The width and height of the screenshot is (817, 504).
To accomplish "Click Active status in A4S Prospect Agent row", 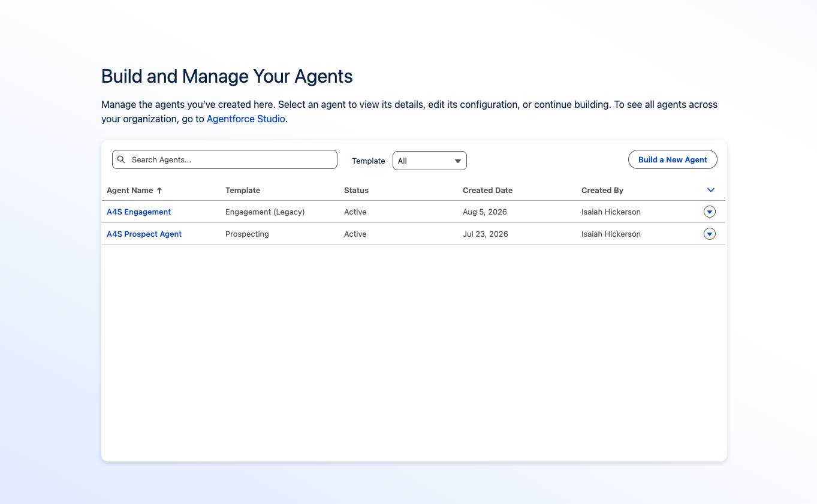I will pos(355,234).
